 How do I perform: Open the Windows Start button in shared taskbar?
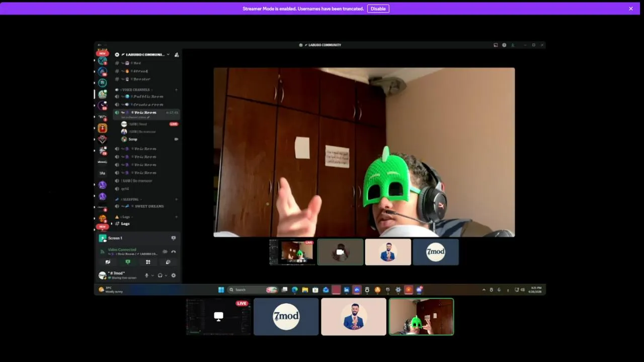(221, 290)
